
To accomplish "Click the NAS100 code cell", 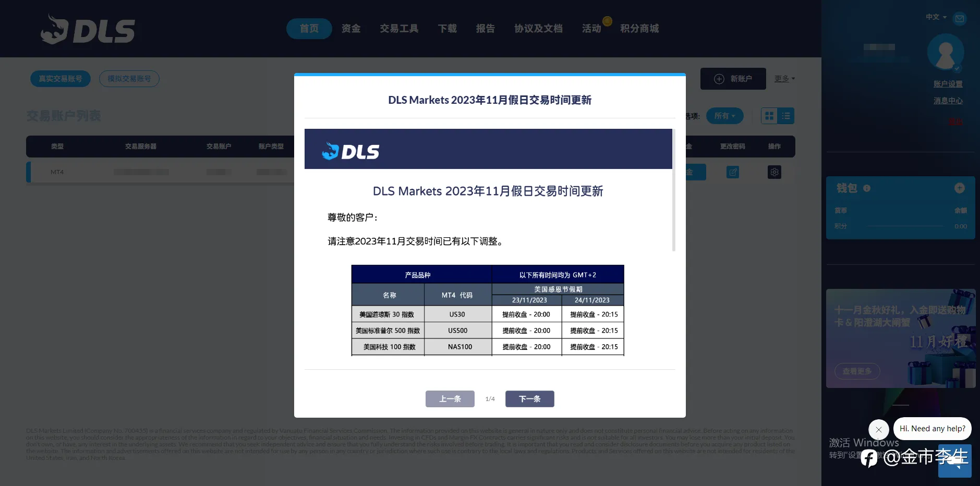I will (457, 347).
